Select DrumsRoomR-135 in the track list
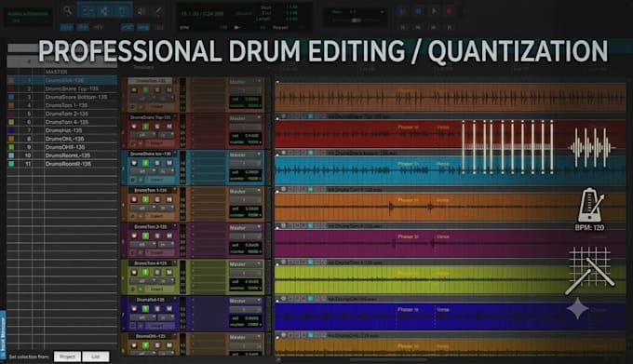Screen dimensions: 633x364 pos(62,164)
